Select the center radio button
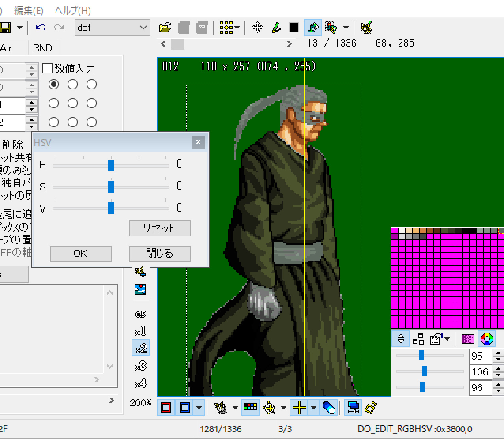The image size is (504, 439). point(73,103)
